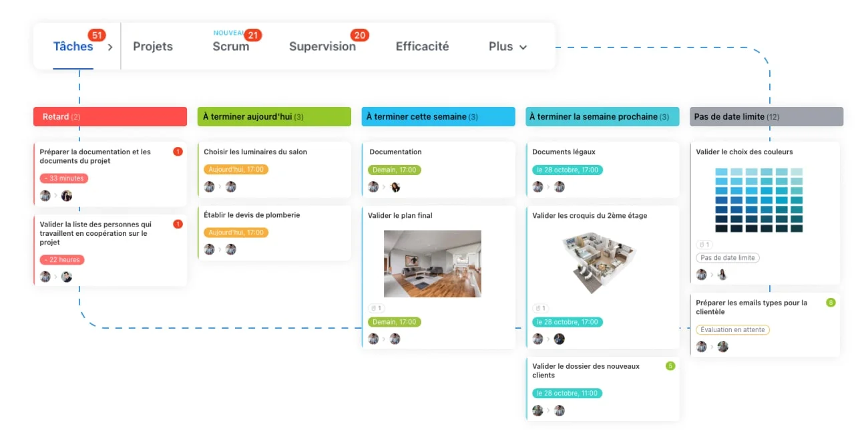
Task: Switch to the Projets tab
Action: pos(153,47)
